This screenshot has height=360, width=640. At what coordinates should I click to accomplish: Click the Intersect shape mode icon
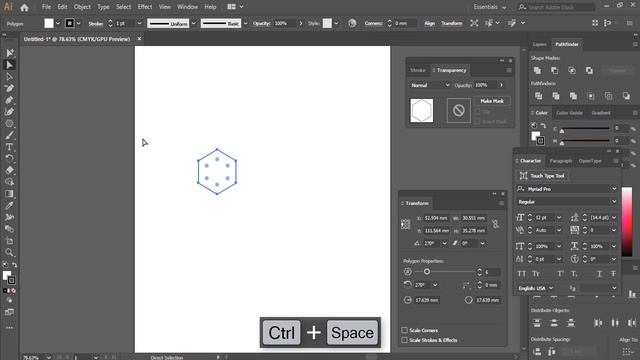(x=572, y=71)
